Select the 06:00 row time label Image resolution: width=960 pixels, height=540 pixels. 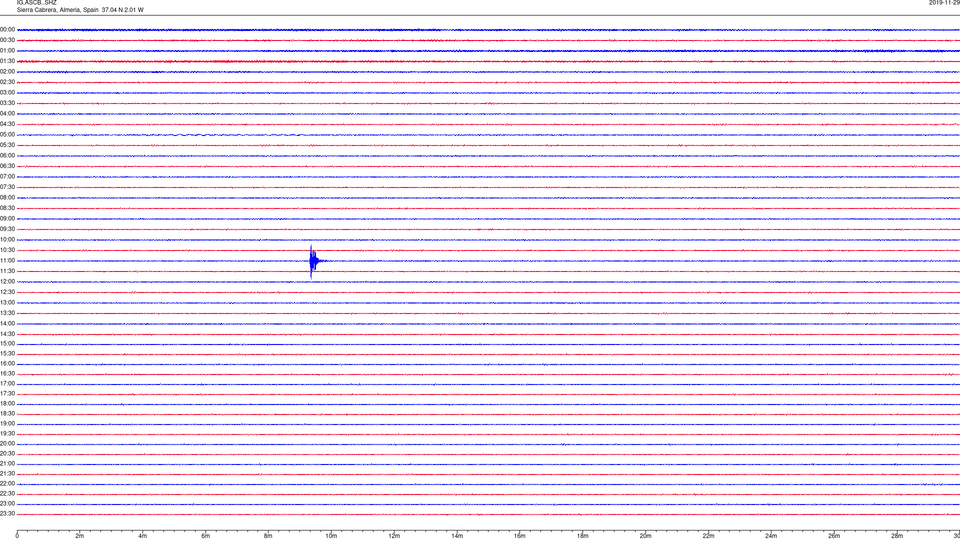[8, 156]
